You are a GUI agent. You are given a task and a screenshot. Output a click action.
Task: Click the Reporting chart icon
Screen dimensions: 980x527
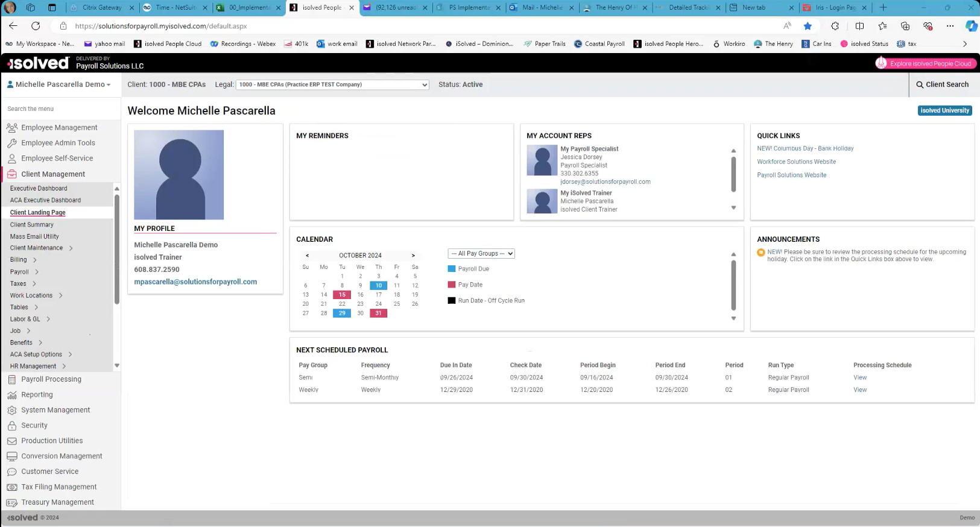click(x=12, y=395)
